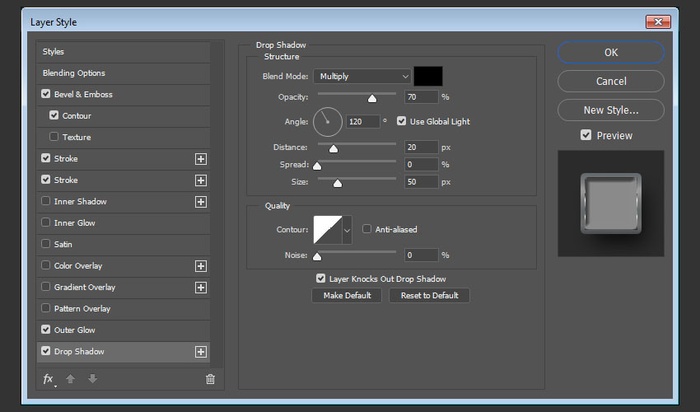Screen dimensions: 700x412
Task: Click the Distance value input field
Action: [422, 147]
